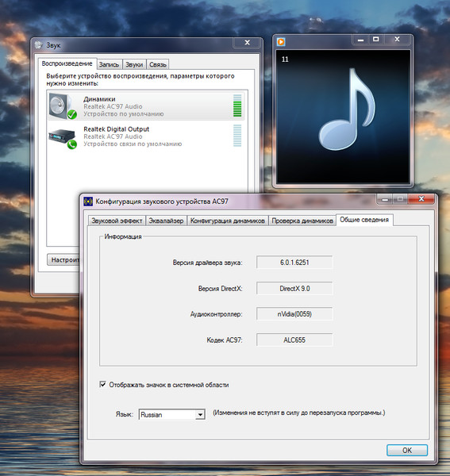Click 'Устройство связи по умолчанию' status text

coord(133,144)
